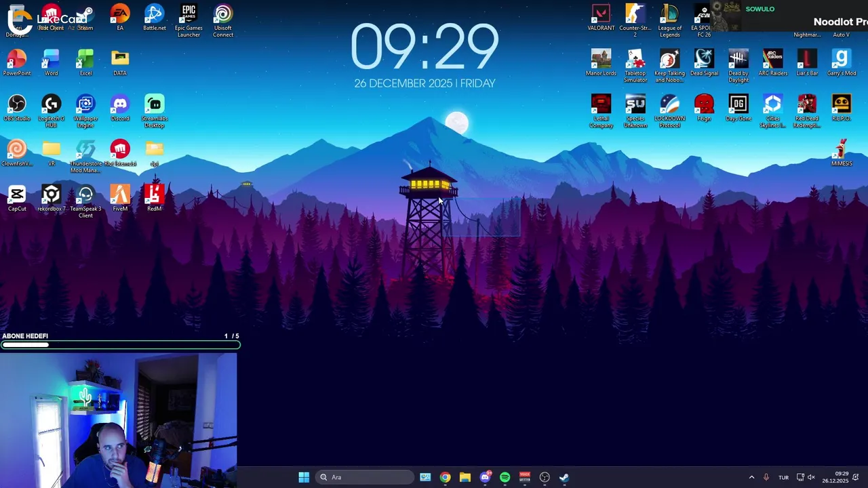This screenshot has width=868, height=488.
Task: Launch the Dead Signal shortcut
Action: tap(704, 63)
